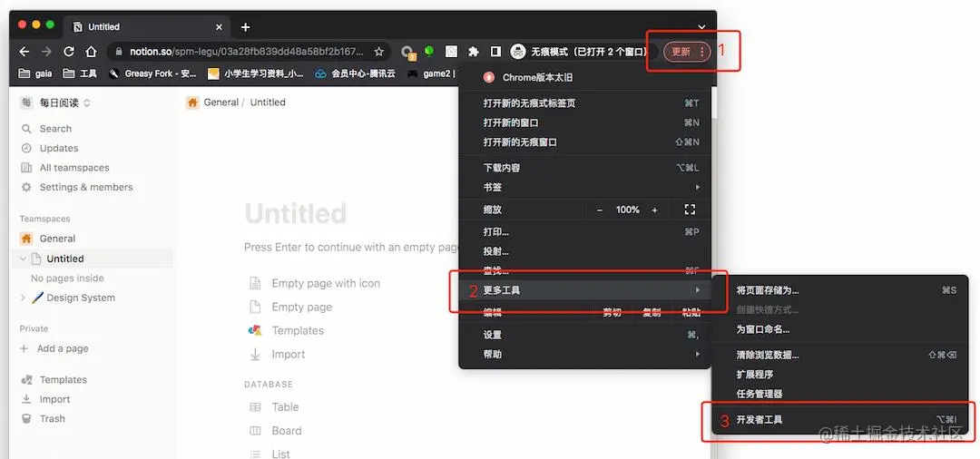The height and width of the screenshot is (459, 980).
Task: Open a new tab with plus button
Action: (246, 27)
